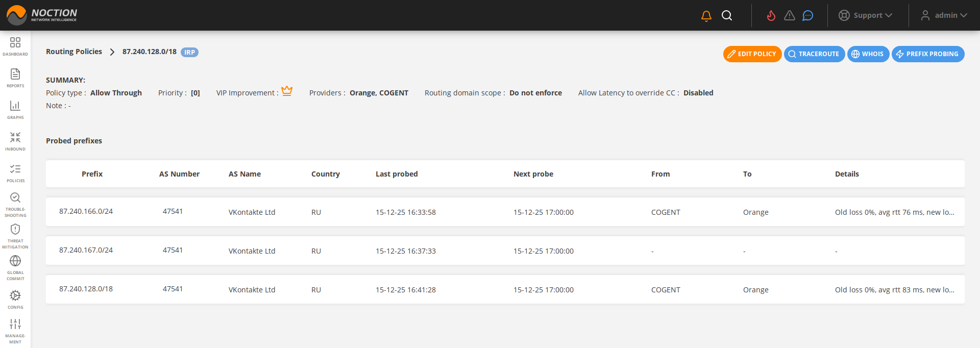Expand the admin user menu

(944, 16)
